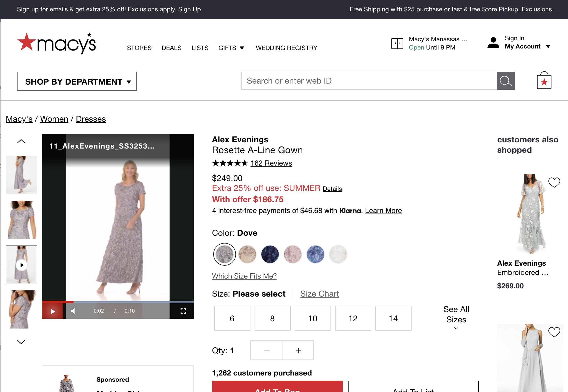Favorite the Alex Evenings Embroidered gown heart
The height and width of the screenshot is (392, 568).
pyautogui.click(x=554, y=182)
